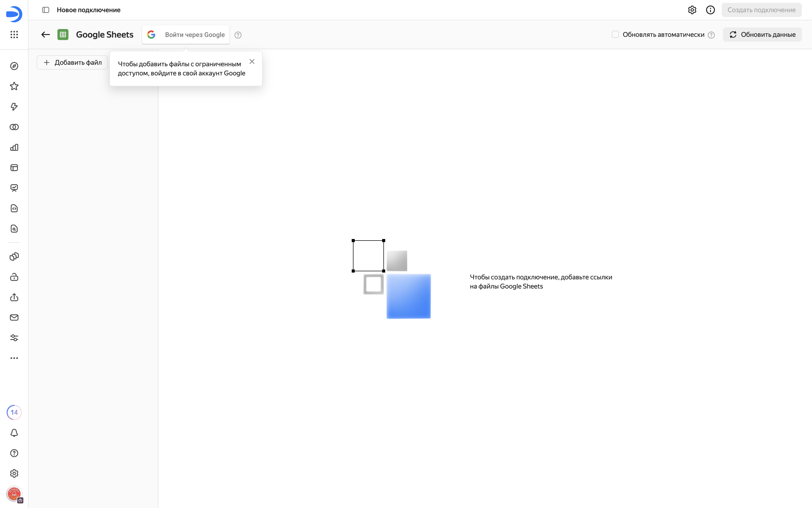The width and height of the screenshot is (812, 508).
Task: Open the share upload icon in sidebar
Action: (14, 297)
